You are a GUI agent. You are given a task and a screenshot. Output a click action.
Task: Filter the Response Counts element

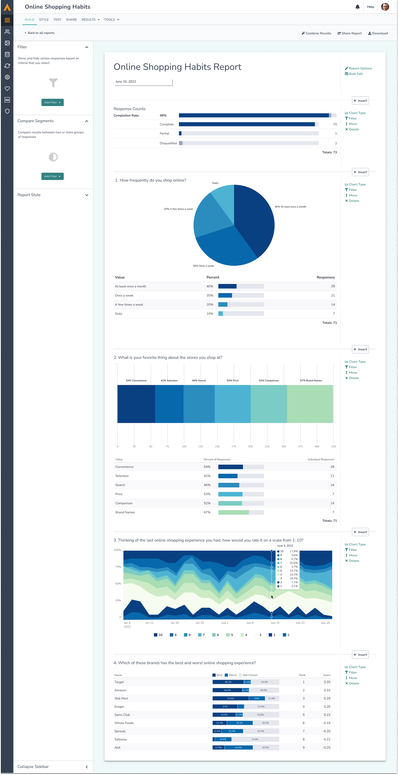point(351,119)
